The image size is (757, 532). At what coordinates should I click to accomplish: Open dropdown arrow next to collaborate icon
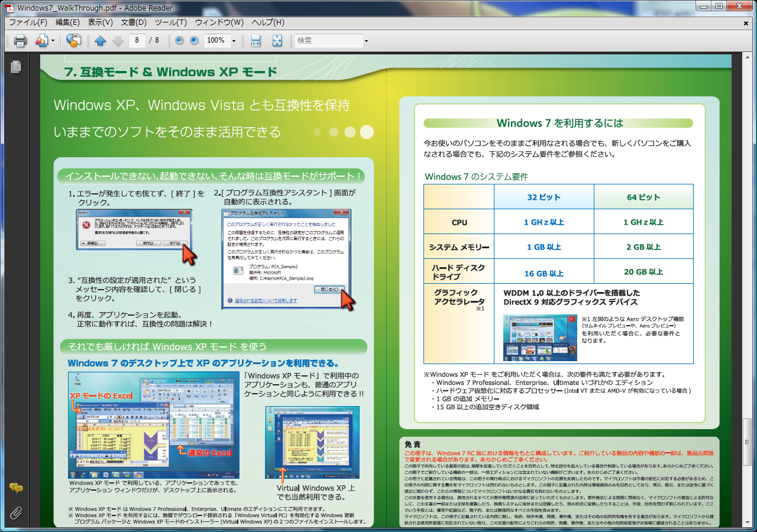tap(53, 41)
